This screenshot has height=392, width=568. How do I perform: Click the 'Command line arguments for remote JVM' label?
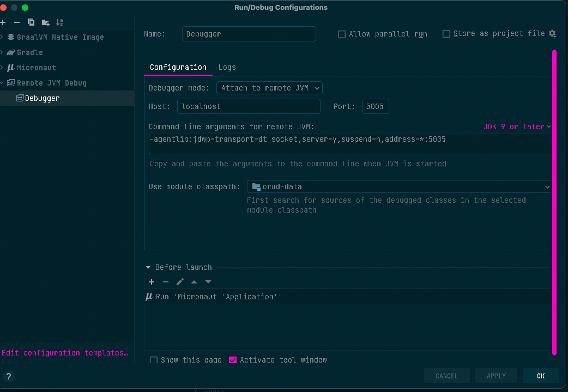231,127
